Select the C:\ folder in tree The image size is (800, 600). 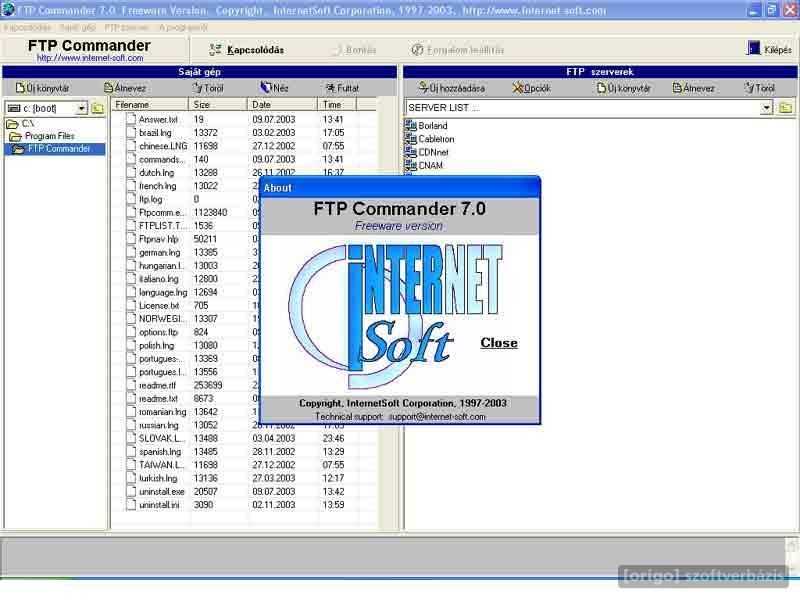click(20, 123)
